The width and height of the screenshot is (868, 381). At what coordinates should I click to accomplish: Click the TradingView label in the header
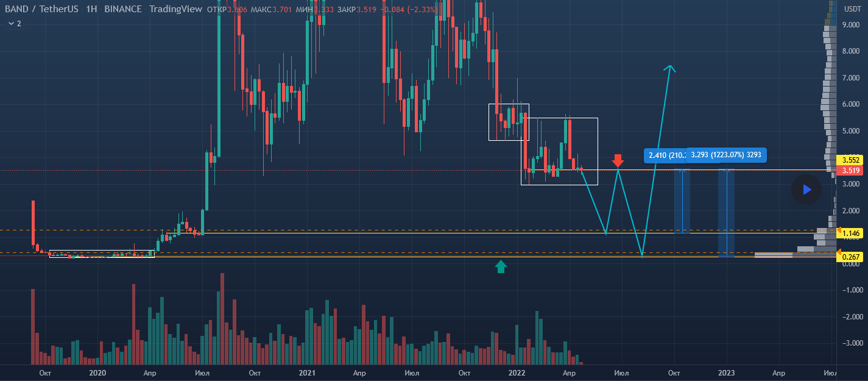(175, 9)
